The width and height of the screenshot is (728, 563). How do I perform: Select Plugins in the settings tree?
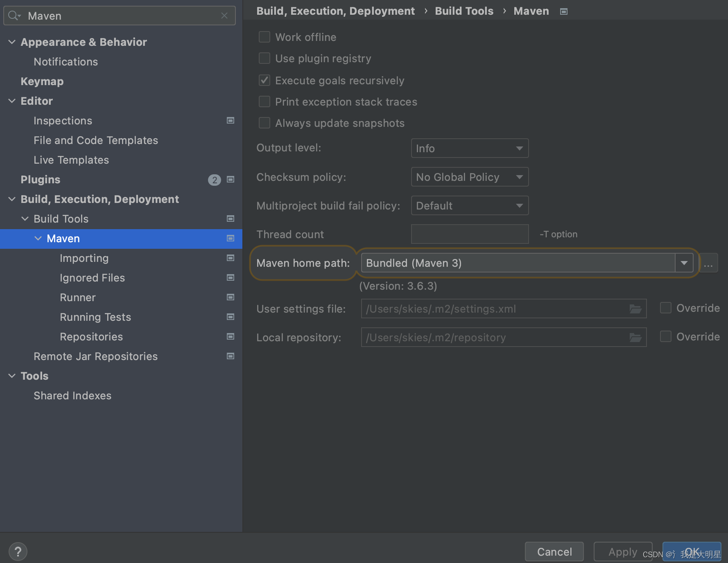(x=40, y=180)
